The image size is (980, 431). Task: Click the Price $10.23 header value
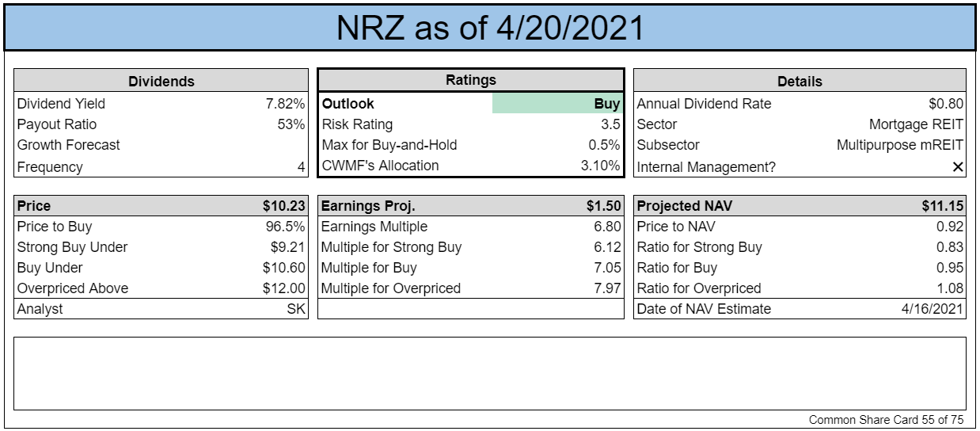tap(284, 206)
